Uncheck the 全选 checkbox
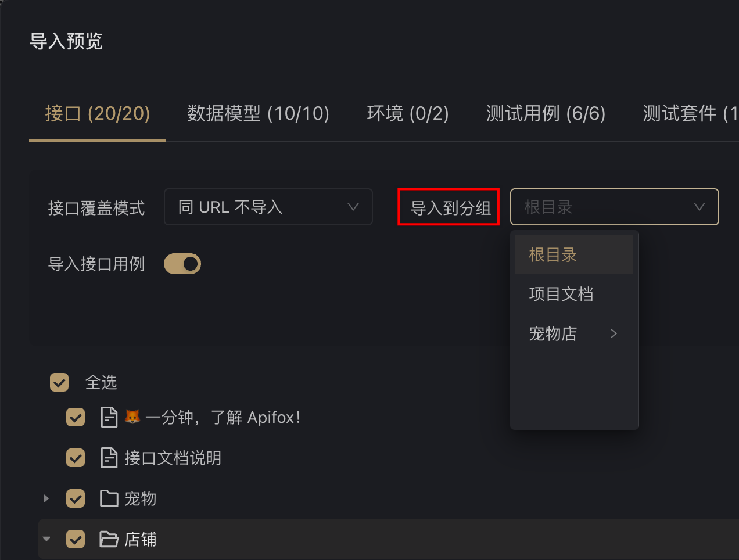The width and height of the screenshot is (739, 560). tap(59, 382)
